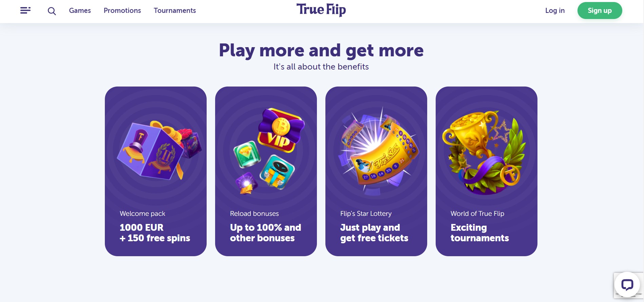This screenshot has height=302, width=644.
Task: Go to the Promotions page
Action: (x=122, y=11)
